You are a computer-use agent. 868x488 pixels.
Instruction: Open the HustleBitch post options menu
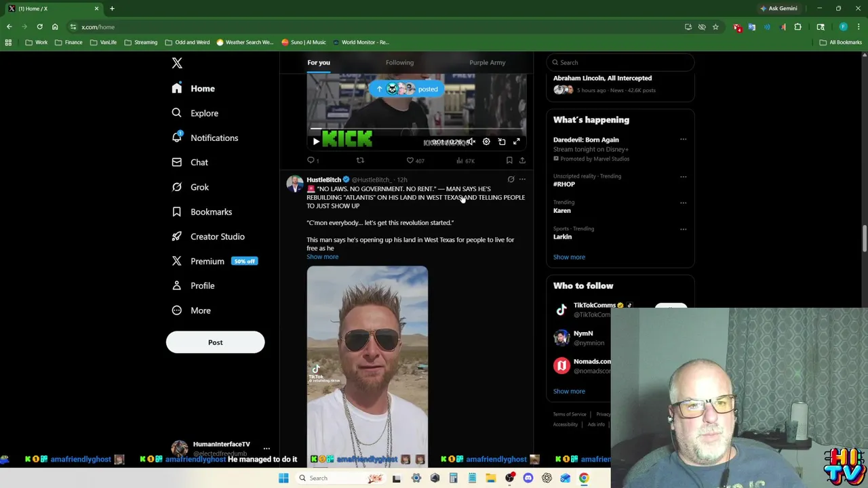click(522, 180)
